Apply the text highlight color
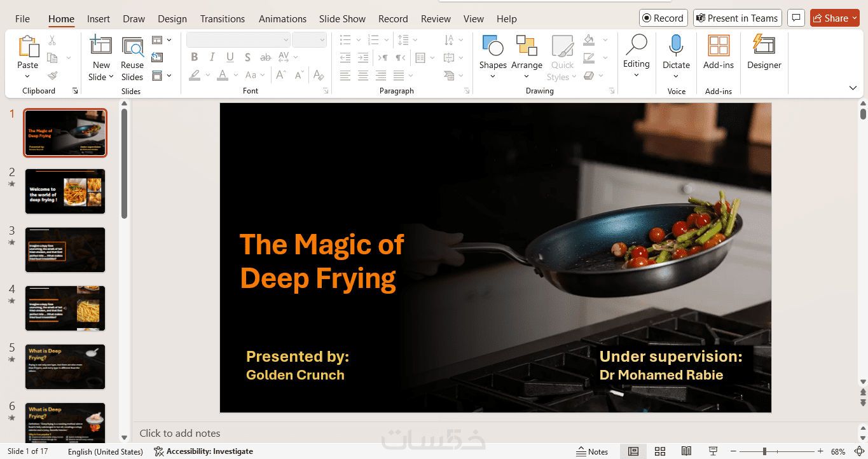Screen dimensions: 868x459 pyautogui.click(x=195, y=75)
